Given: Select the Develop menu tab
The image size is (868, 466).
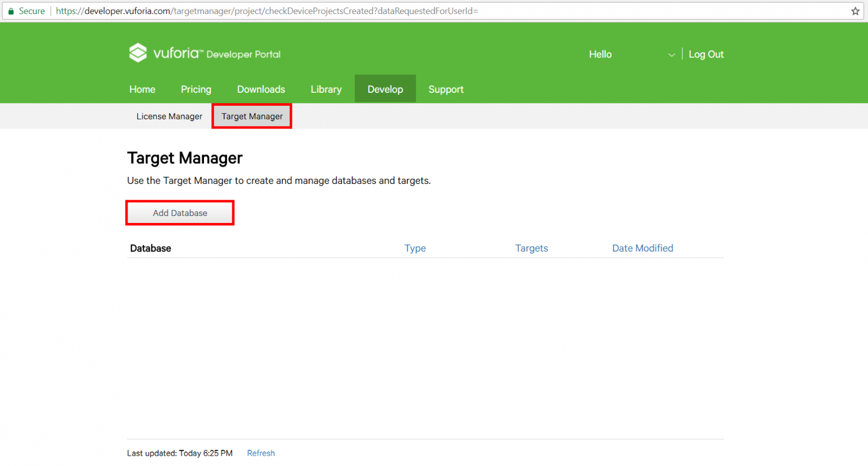Looking at the screenshot, I should (x=385, y=89).
